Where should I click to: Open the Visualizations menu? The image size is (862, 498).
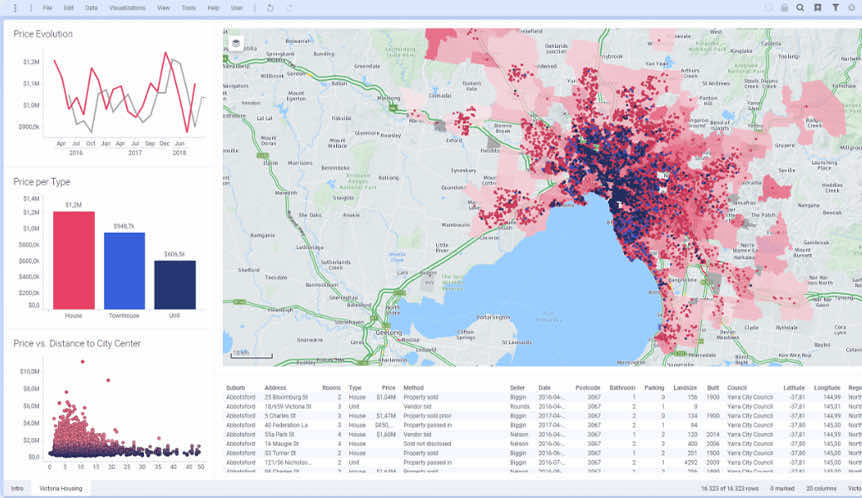(127, 8)
